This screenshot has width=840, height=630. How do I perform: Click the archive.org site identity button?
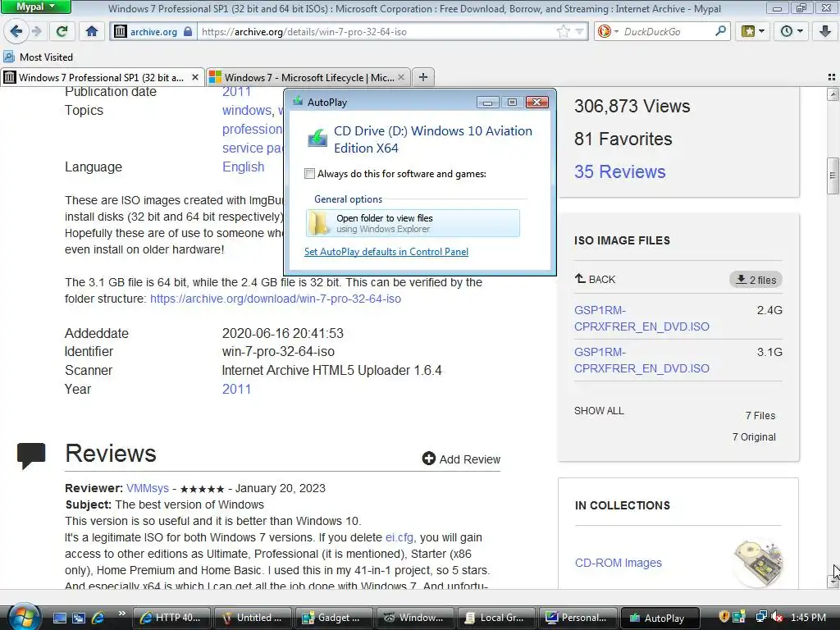pyautogui.click(x=153, y=32)
